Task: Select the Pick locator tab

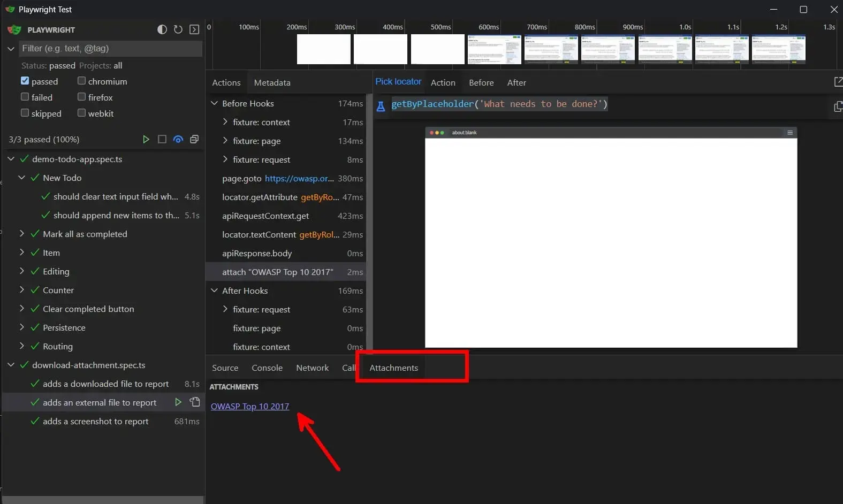Action: pos(398,82)
